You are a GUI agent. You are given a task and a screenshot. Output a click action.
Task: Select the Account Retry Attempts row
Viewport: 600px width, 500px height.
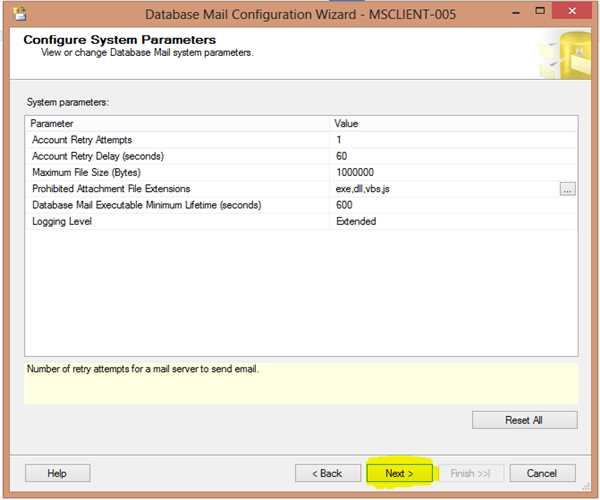point(178,140)
